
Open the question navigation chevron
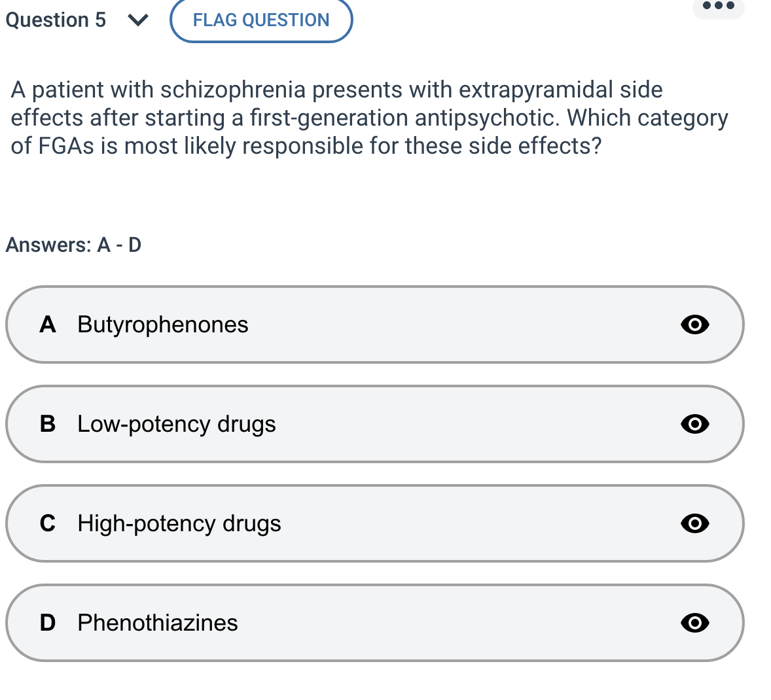coord(137,20)
